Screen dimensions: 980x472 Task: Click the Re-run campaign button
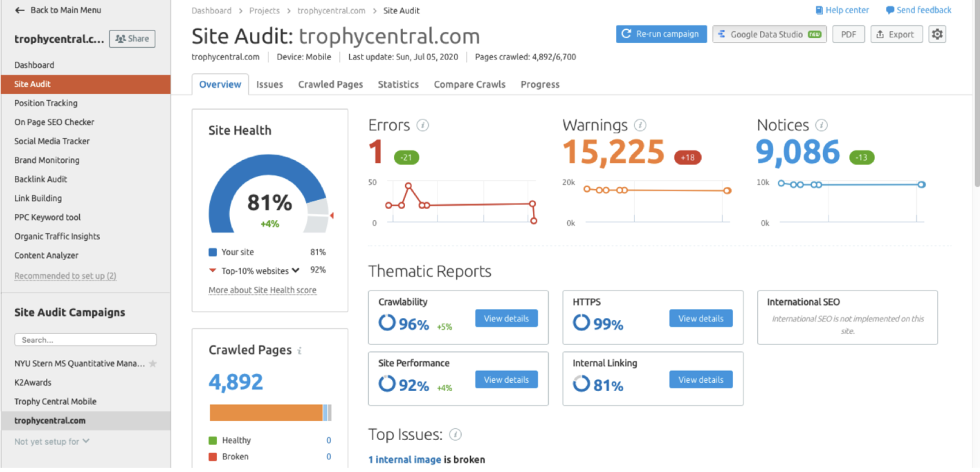click(661, 34)
